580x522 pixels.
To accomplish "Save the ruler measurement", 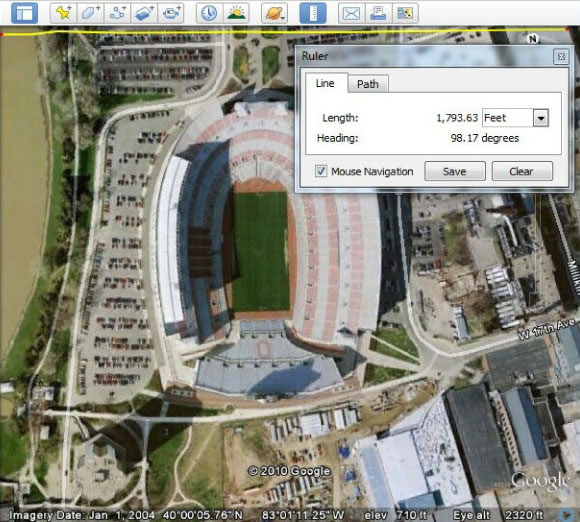I will [455, 171].
